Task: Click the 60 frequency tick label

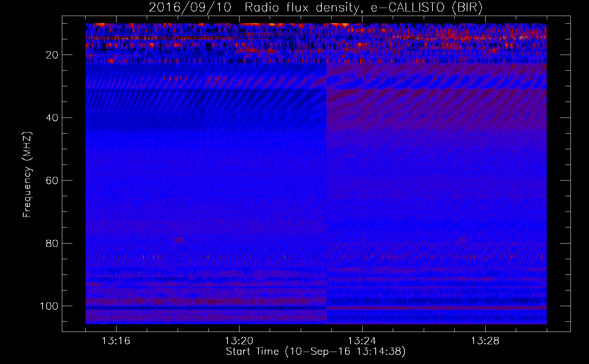Action: point(52,181)
